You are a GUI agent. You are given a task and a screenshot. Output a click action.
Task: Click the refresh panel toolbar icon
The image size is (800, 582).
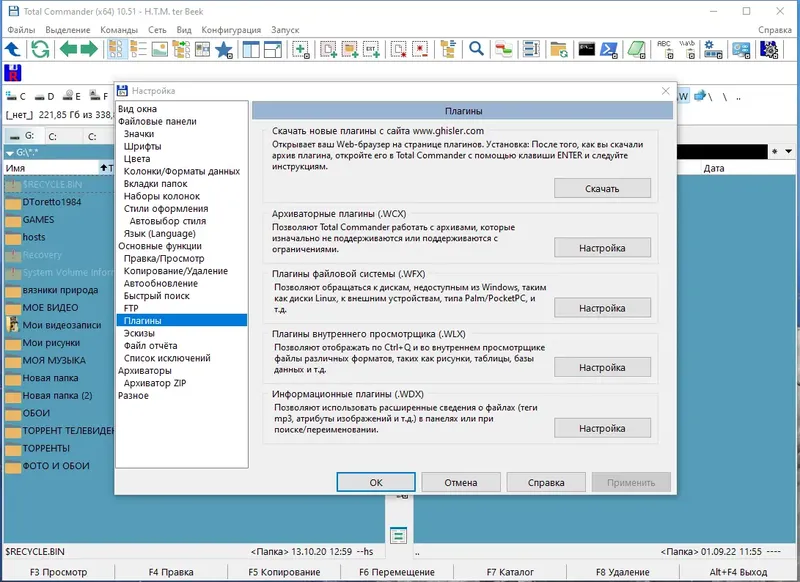[x=40, y=49]
